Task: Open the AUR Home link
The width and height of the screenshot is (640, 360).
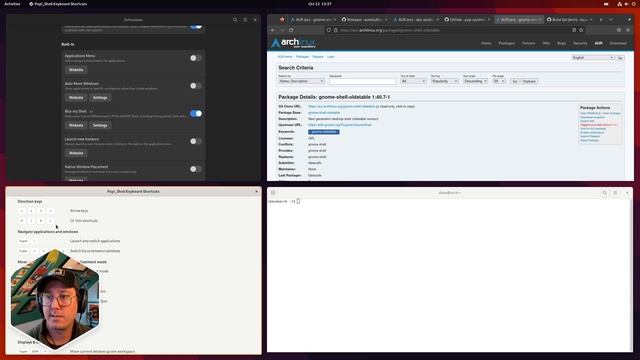Action: (x=285, y=57)
